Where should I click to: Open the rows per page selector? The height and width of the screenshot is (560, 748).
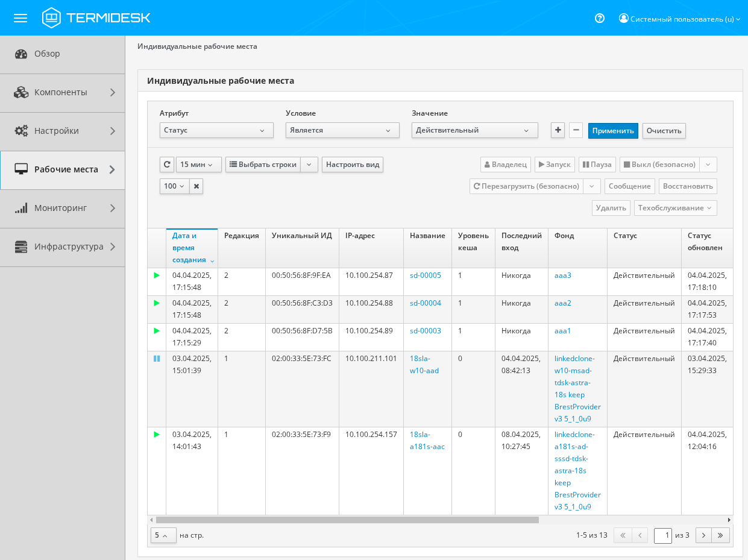coord(163,535)
